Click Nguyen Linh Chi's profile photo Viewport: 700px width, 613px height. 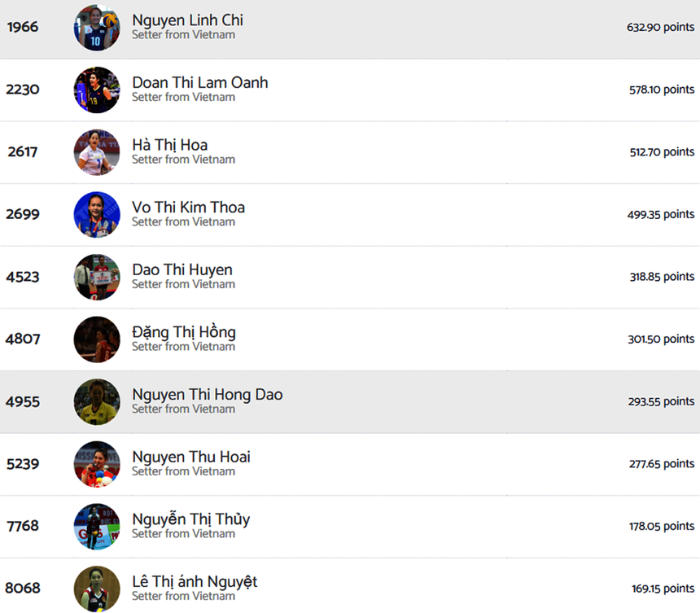point(97,28)
